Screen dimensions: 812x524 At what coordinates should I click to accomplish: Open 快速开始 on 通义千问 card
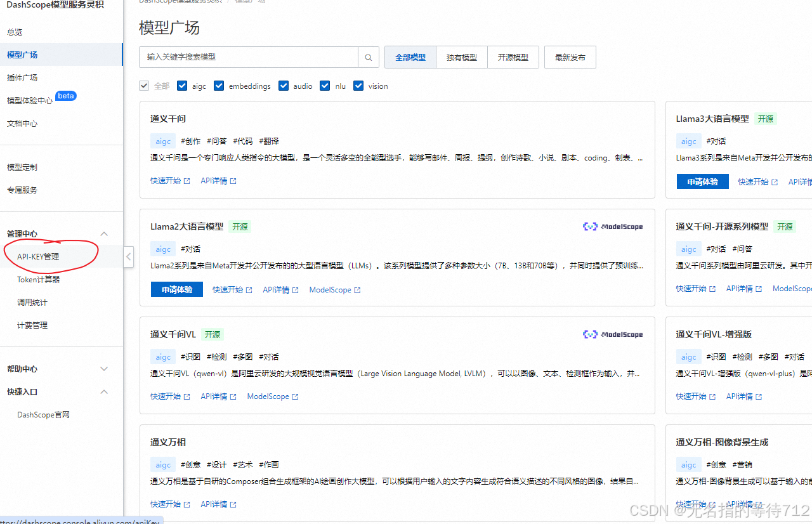(x=170, y=181)
